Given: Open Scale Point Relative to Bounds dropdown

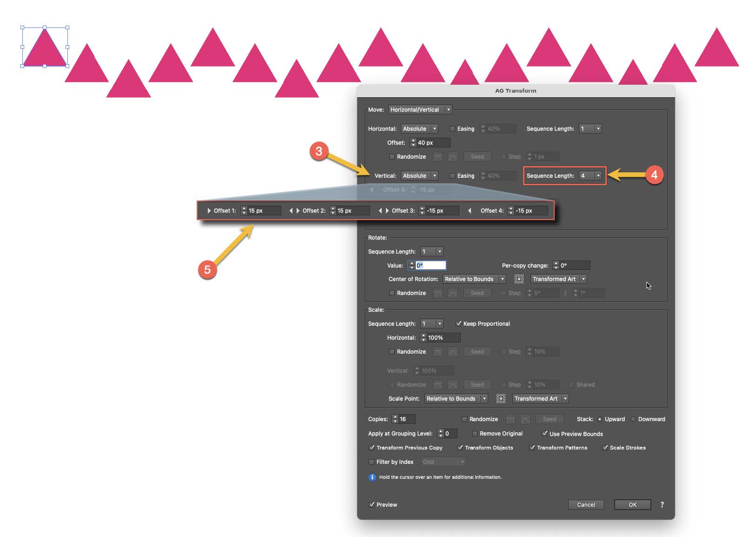Looking at the screenshot, I should coord(456,399).
